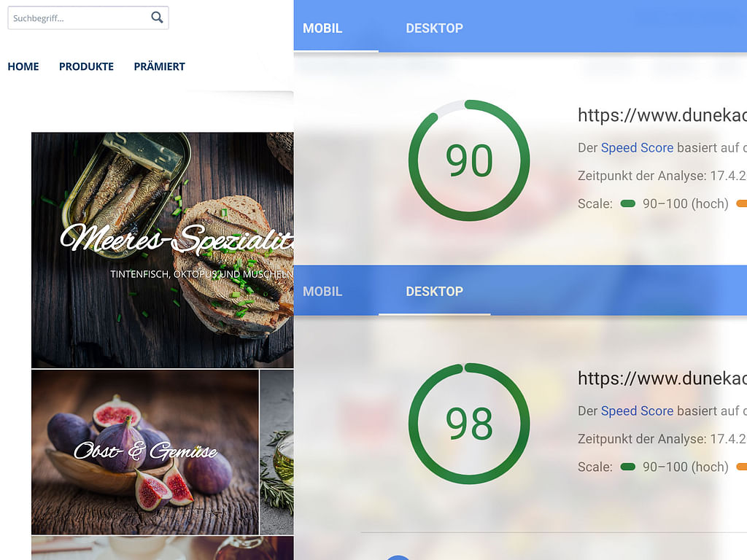
Task: Click the lower green 90–100 scale swatch
Action: pyautogui.click(x=628, y=467)
